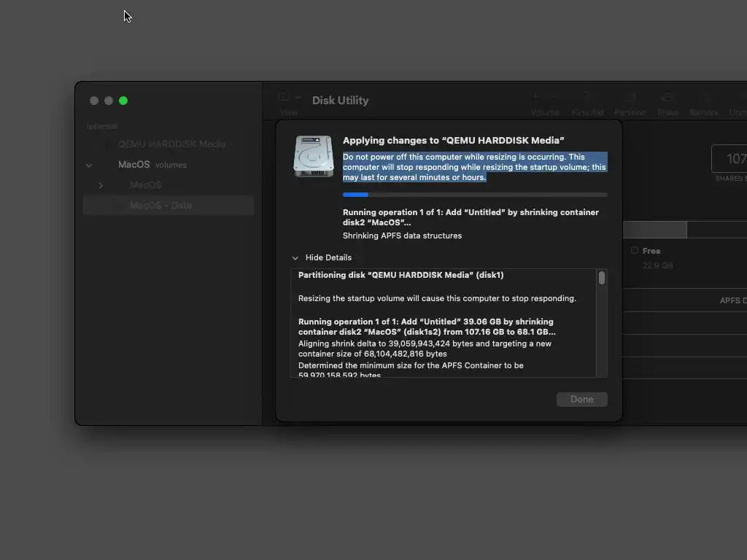
Task: Select the MacOS volume in sidebar
Action: tap(146, 184)
